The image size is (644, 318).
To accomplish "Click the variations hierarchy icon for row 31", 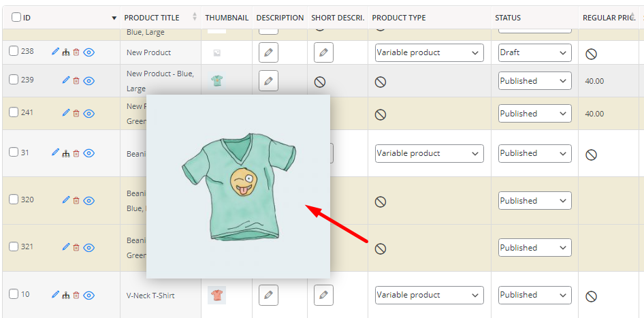I will (x=66, y=153).
